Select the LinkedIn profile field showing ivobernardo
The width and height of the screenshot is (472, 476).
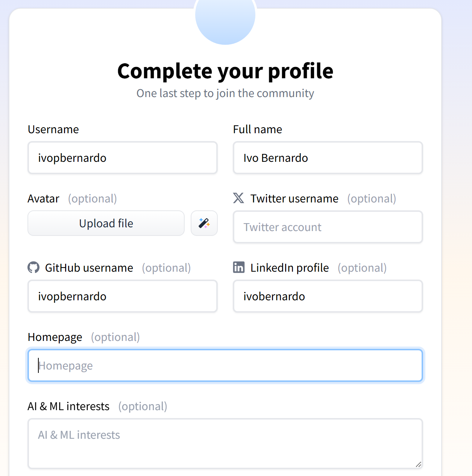tap(328, 296)
